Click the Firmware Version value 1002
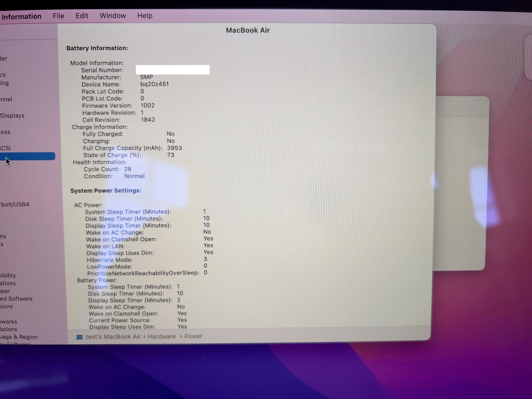532x399 pixels. [147, 105]
